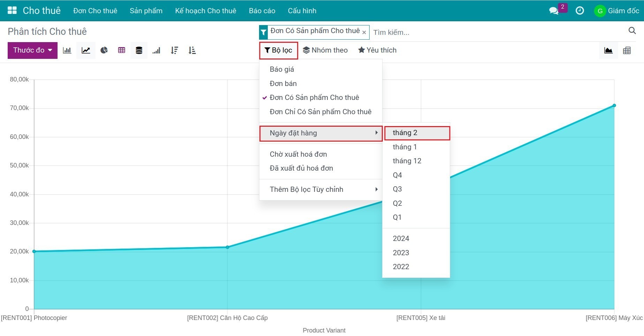
Task: Switch to bar chart view icon
Action: pyautogui.click(x=67, y=50)
